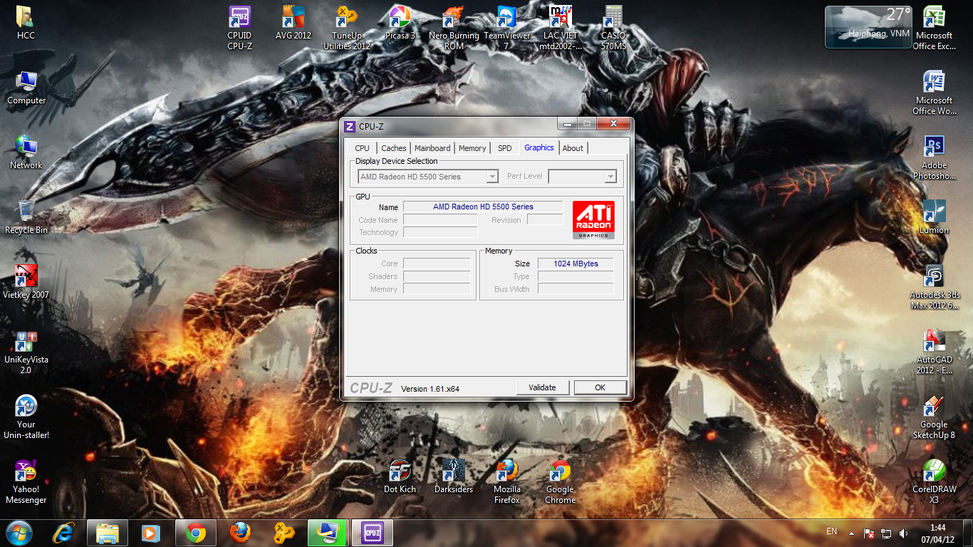The width and height of the screenshot is (973, 547).
Task: Click the OK button in CPU-Z
Action: 600,387
